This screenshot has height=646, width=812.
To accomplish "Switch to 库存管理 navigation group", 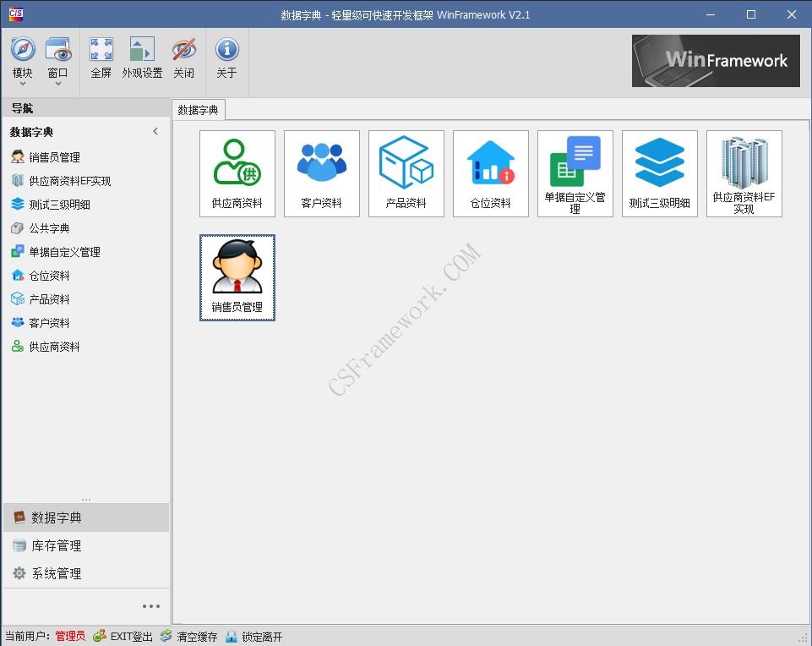I will pyautogui.click(x=56, y=546).
